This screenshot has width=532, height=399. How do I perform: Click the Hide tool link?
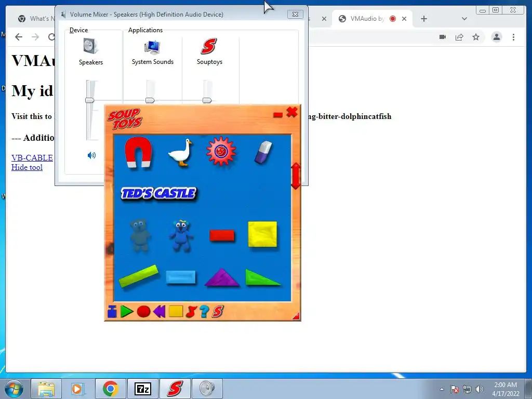(x=27, y=167)
